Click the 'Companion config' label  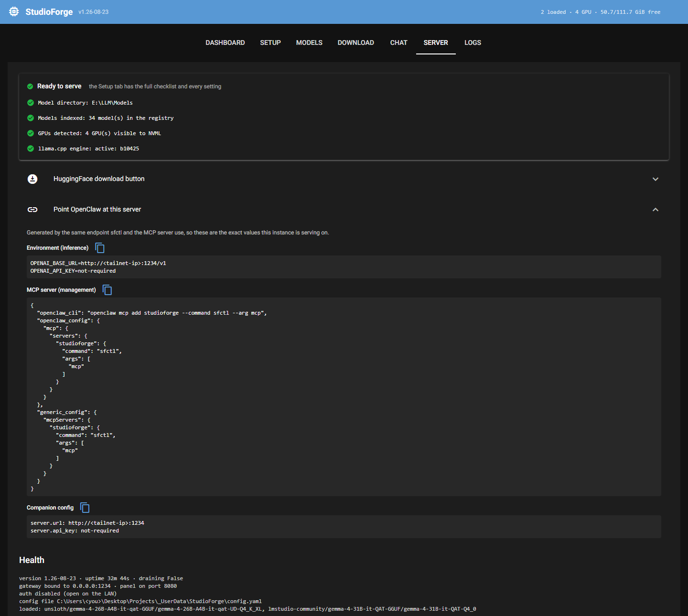point(50,508)
